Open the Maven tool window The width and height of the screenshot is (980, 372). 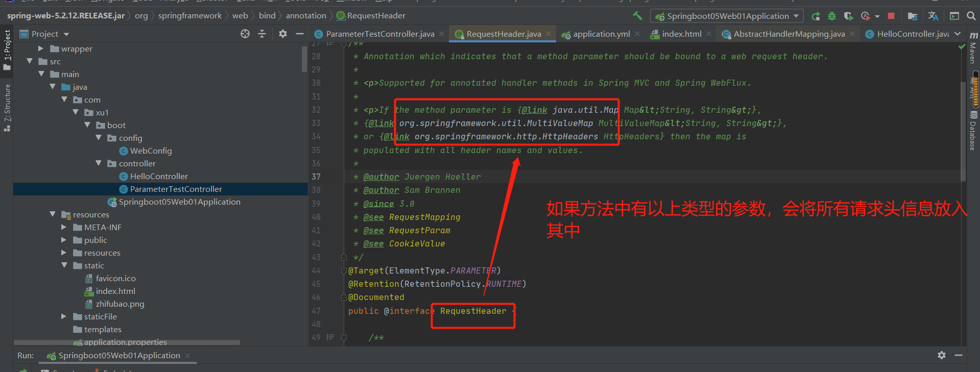point(973,48)
